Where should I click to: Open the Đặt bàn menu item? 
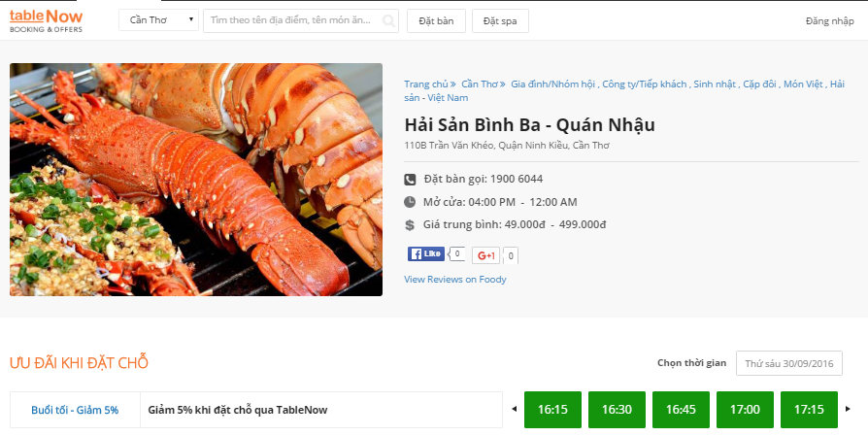click(436, 21)
